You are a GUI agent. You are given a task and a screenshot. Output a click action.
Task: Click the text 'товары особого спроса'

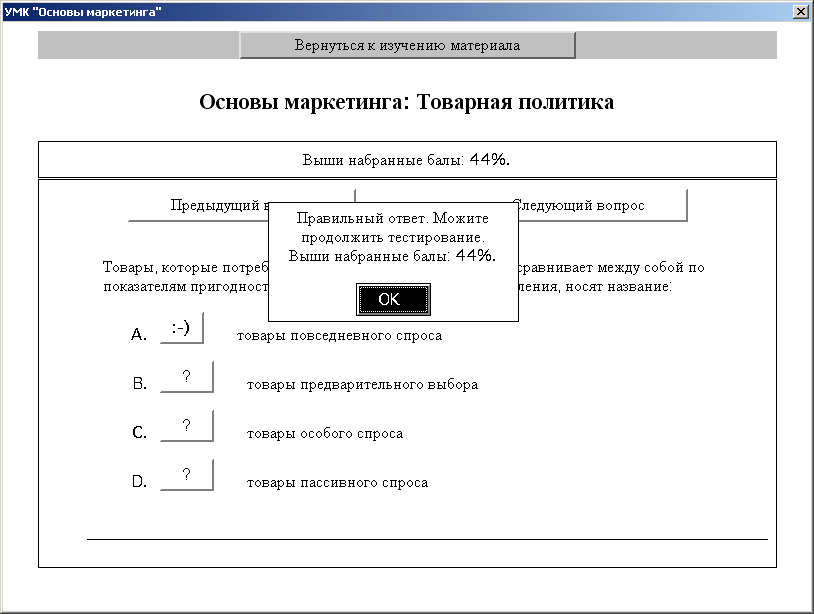click(x=325, y=433)
